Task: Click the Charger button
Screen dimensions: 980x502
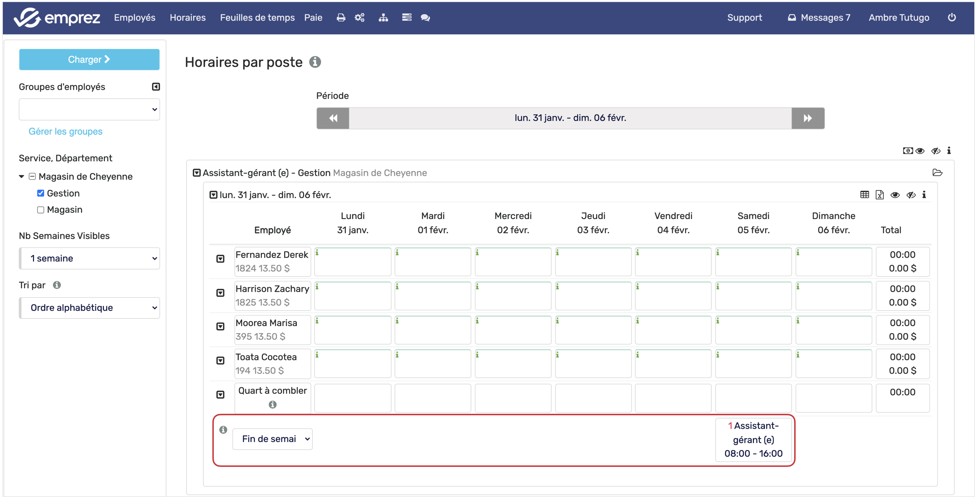Action: pyautogui.click(x=89, y=59)
